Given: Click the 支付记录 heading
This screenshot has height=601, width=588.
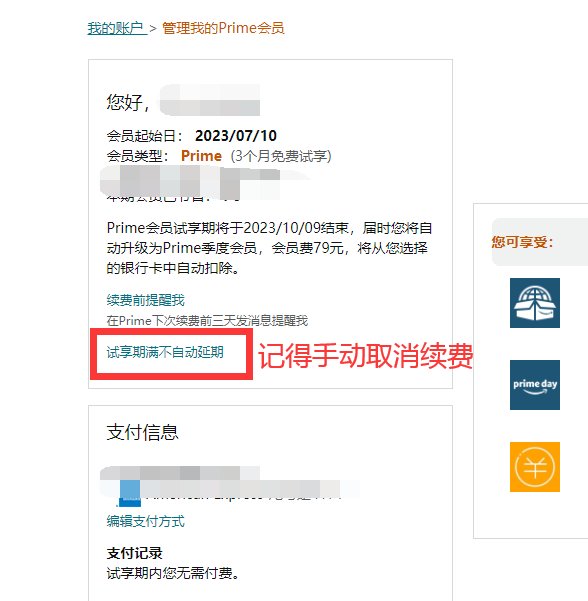Looking at the screenshot, I should coord(135,553).
